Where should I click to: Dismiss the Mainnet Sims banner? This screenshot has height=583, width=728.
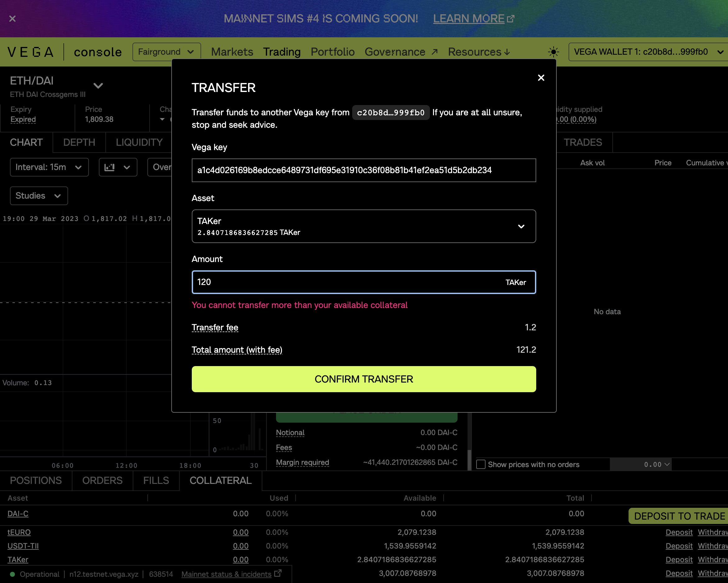[x=12, y=19]
